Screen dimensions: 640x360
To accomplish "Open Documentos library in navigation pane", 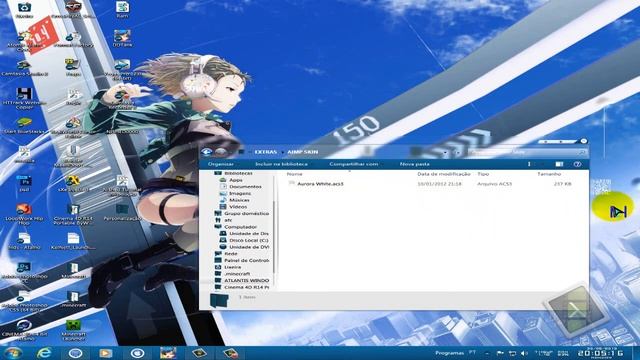I will click(x=245, y=187).
